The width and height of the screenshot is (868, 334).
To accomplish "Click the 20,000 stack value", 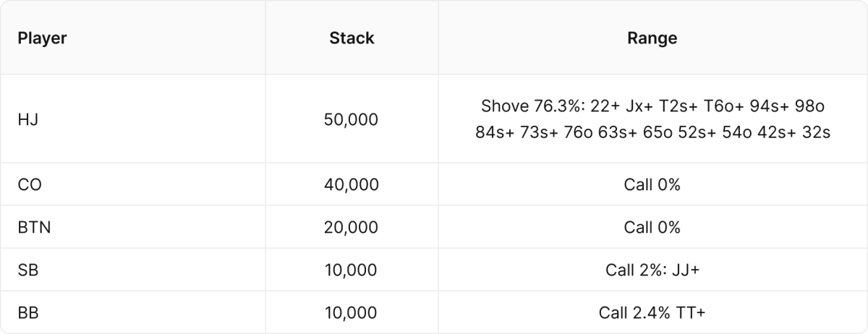I will click(x=352, y=227).
